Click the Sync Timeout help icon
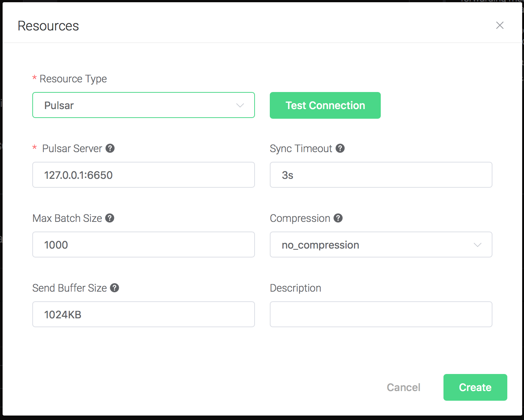 click(x=340, y=148)
